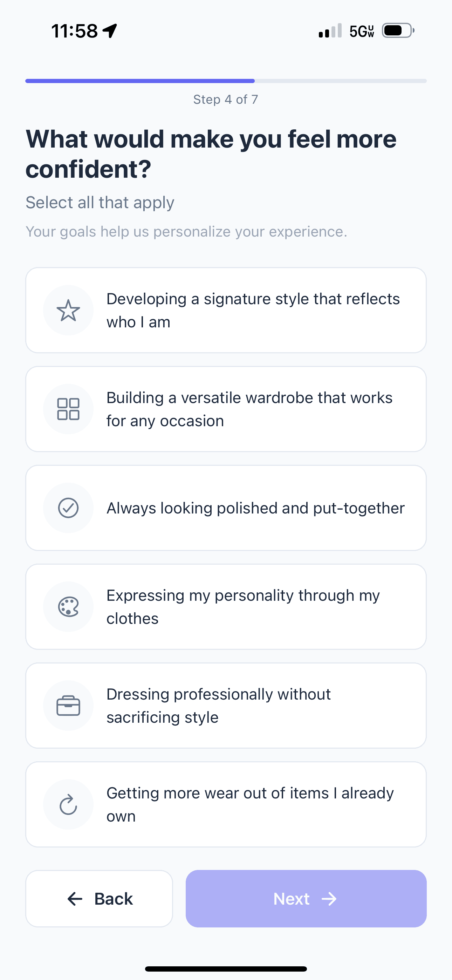
Task: Tap the refresh arrow icon for rewearing items
Action: (x=68, y=804)
